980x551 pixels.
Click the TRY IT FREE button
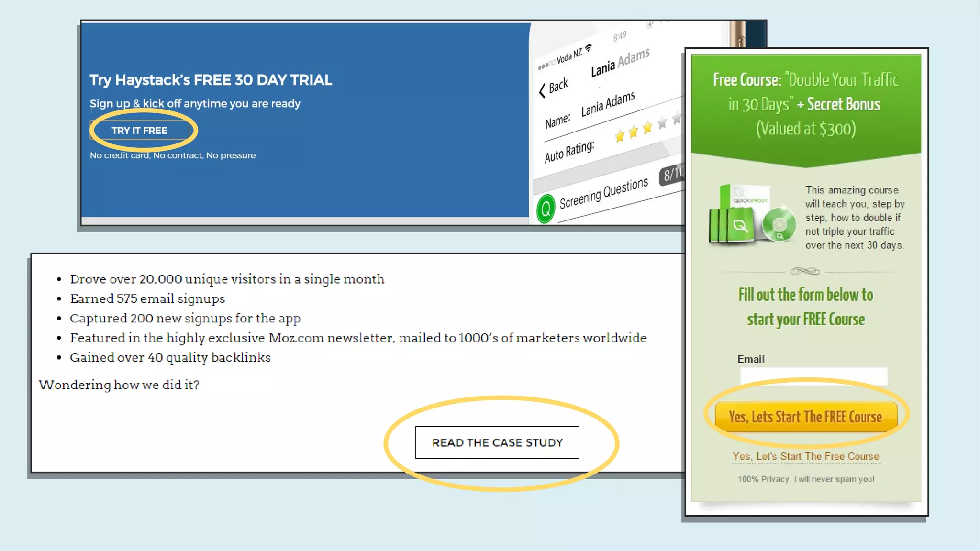click(139, 131)
